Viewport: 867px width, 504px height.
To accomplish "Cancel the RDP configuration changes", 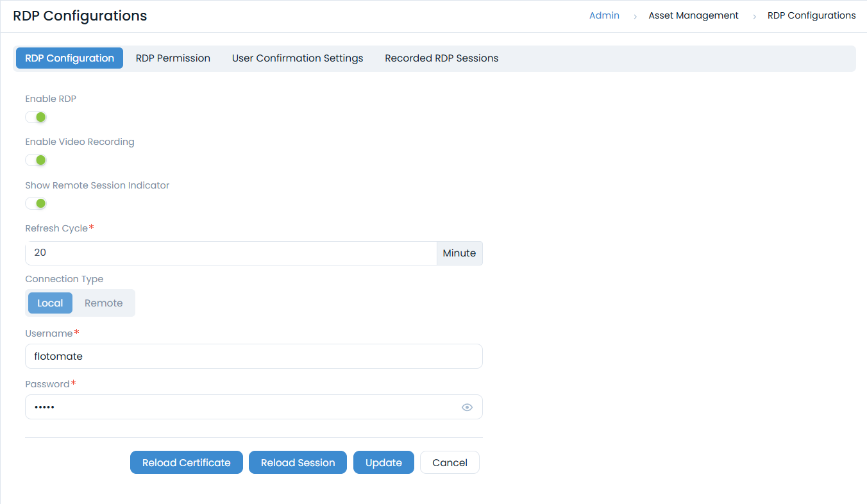I will coord(450,462).
